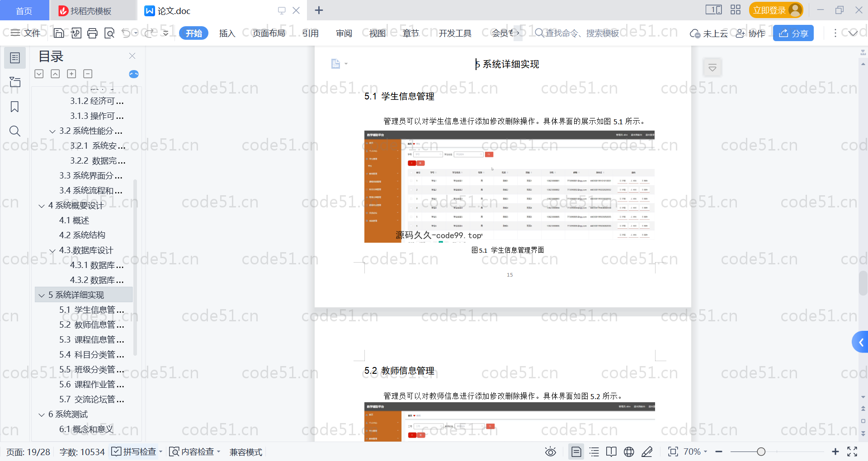Switch to outline view icon
This screenshot has height=461, width=868.
594,452
